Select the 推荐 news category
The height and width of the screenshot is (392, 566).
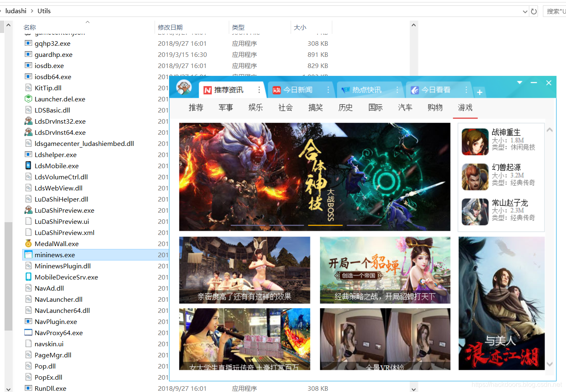[196, 108]
